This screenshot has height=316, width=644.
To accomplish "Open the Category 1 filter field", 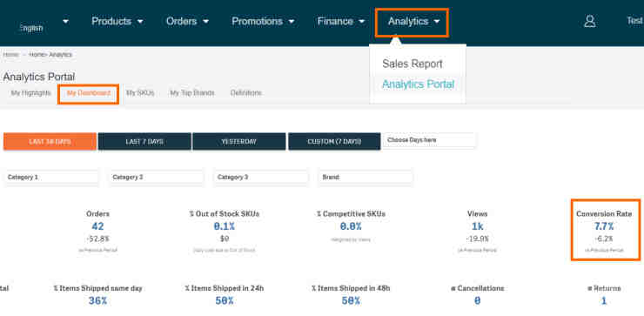I will [51, 178].
